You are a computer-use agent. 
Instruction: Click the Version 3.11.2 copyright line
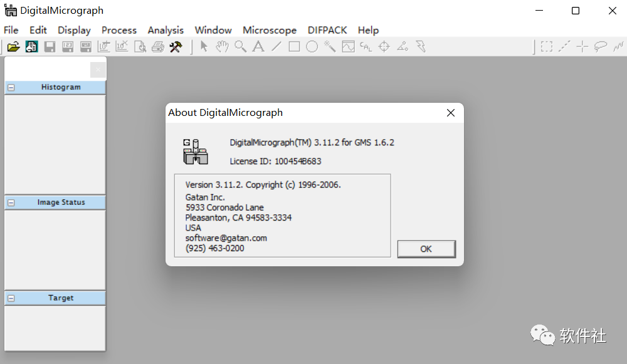point(263,185)
